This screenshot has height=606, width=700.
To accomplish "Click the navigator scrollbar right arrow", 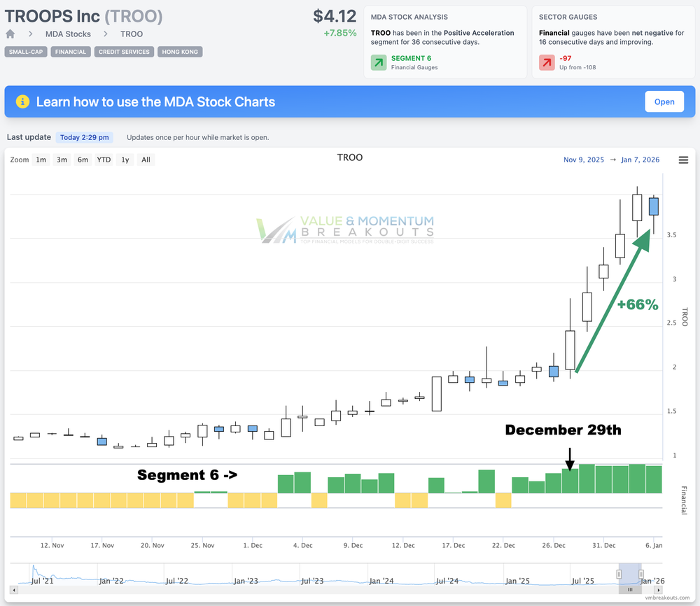I will [659, 590].
